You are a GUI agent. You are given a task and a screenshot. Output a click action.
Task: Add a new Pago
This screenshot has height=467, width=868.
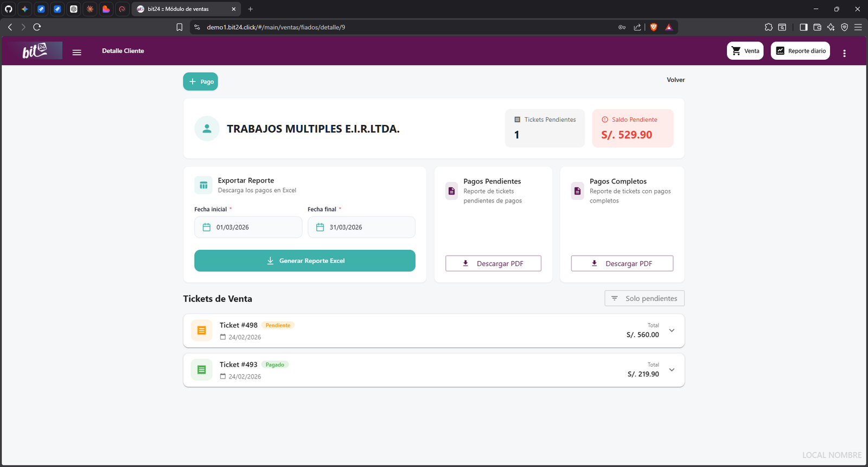(200, 81)
